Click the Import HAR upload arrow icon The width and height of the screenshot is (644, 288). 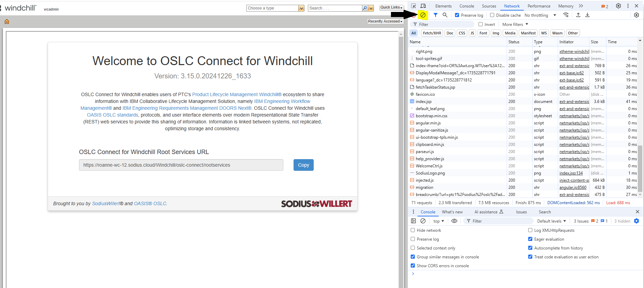click(578, 15)
